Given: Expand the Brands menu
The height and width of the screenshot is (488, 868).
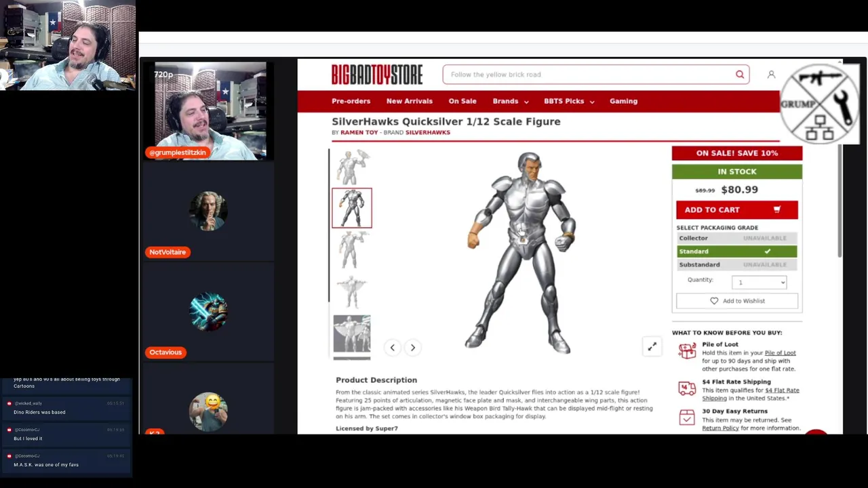Looking at the screenshot, I should [x=511, y=101].
